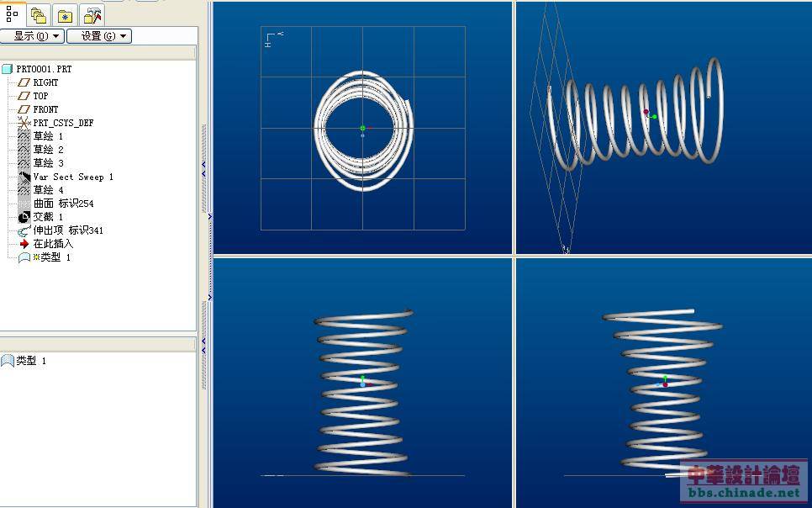Click the part icon beside PRT0001.PRT
This screenshot has width=812, height=508.
[x=8, y=69]
